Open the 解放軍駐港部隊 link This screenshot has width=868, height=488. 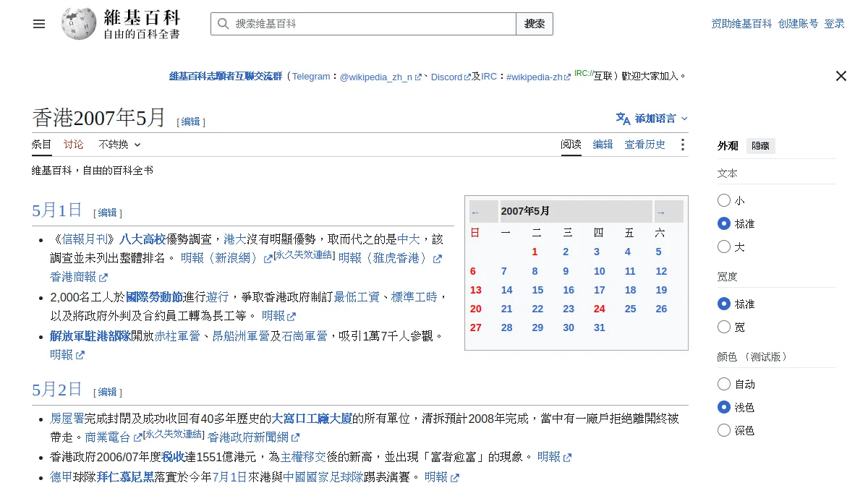pyautogui.click(x=90, y=336)
